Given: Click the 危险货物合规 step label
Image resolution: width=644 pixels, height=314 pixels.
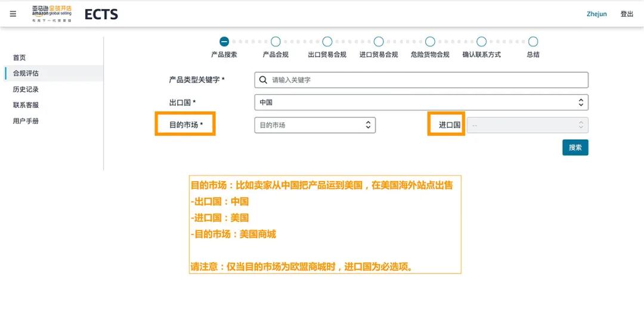Looking at the screenshot, I should point(430,55).
